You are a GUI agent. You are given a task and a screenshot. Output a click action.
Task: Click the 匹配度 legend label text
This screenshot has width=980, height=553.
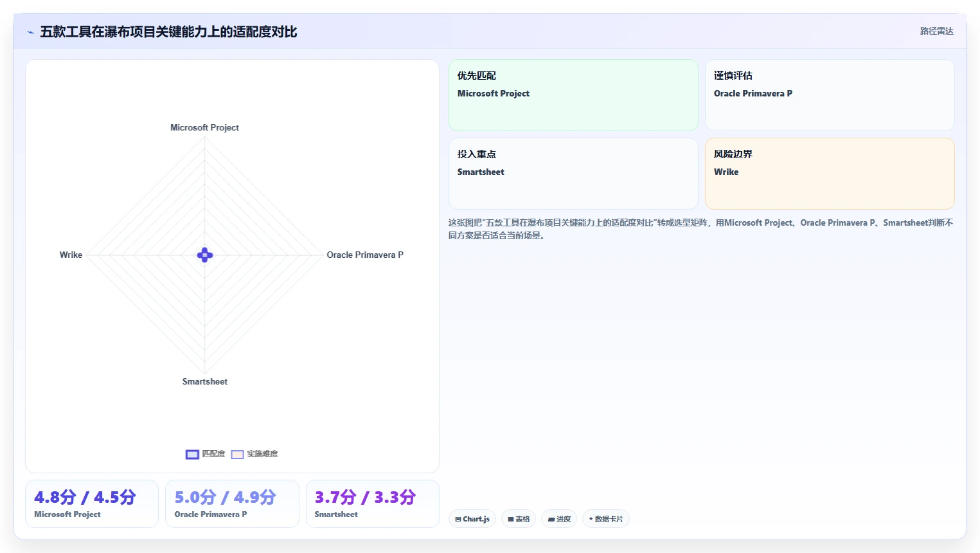[213, 454]
